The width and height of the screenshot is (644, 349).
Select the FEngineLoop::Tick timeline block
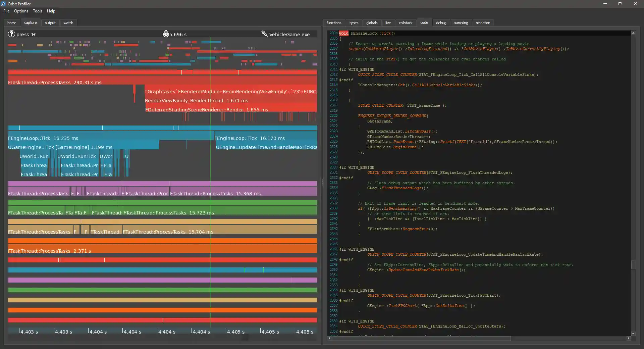click(x=44, y=138)
